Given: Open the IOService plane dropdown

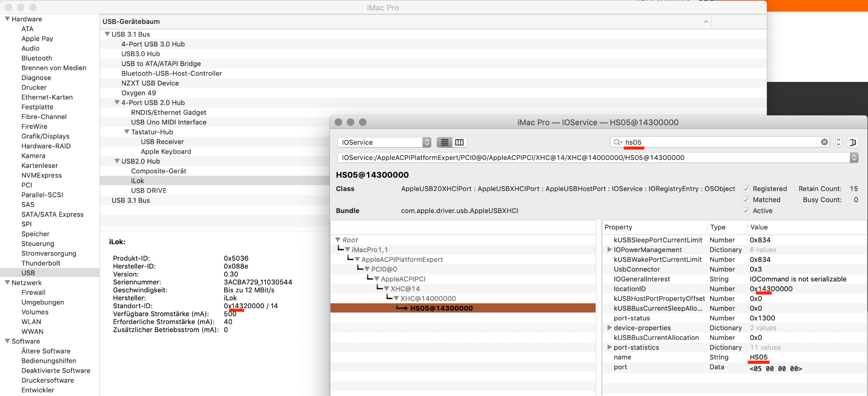Looking at the screenshot, I should click(x=384, y=143).
